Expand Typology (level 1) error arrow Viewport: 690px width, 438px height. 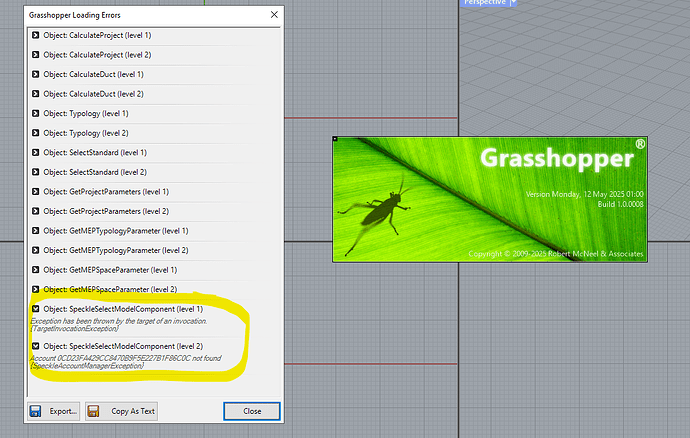(x=36, y=113)
